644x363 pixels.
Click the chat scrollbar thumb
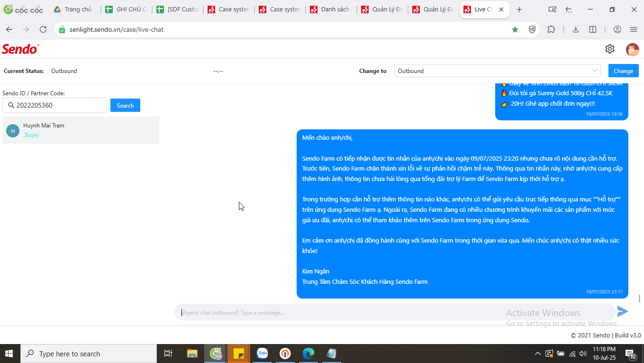[640, 298]
